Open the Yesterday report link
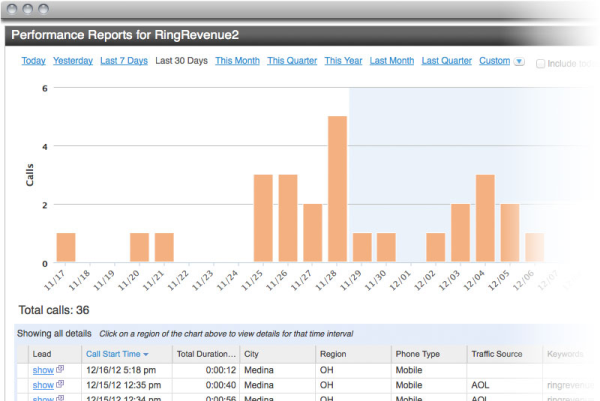 pos(72,61)
